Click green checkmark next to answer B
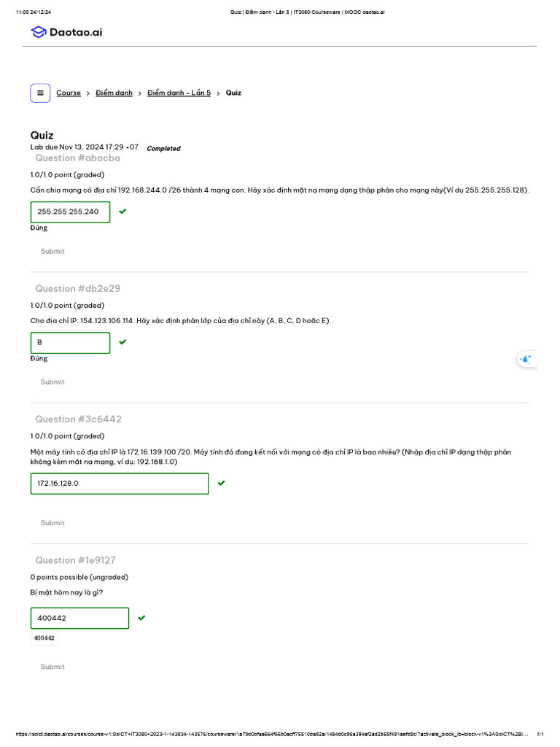The image size is (560, 747). [x=122, y=341]
